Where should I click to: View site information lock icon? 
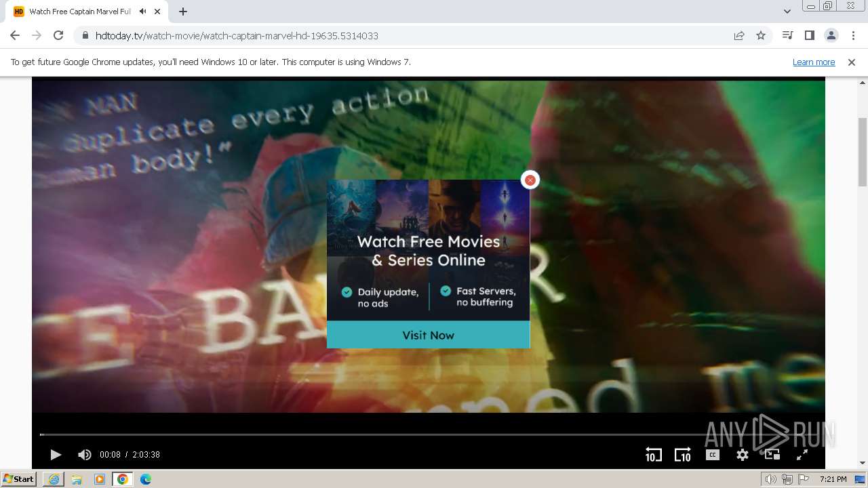(x=85, y=35)
